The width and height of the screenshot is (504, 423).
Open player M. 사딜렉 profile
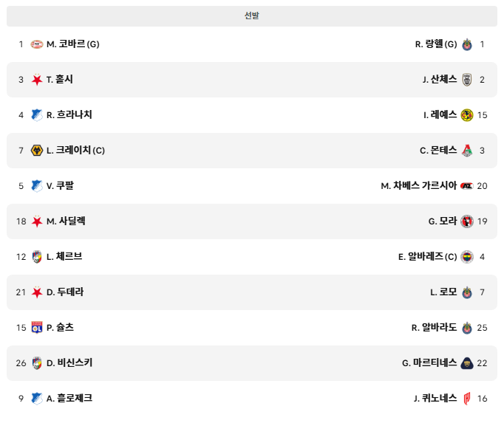[x=66, y=221]
